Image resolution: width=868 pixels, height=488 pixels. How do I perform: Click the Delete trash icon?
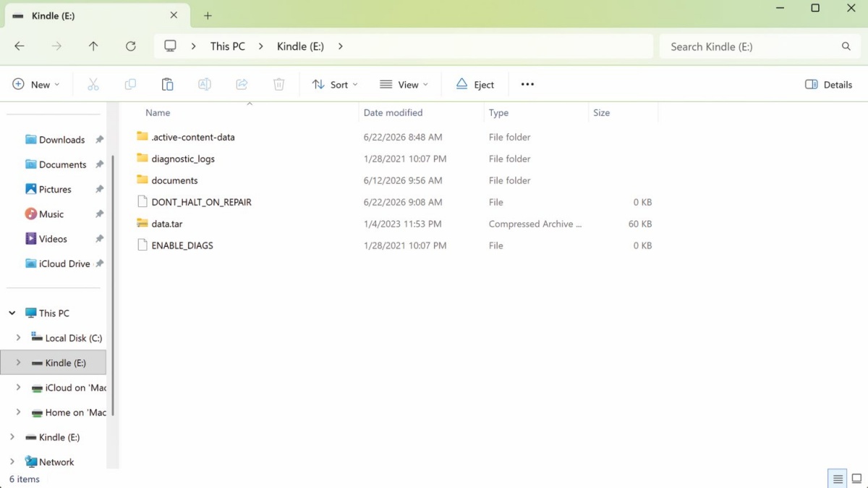point(279,85)
